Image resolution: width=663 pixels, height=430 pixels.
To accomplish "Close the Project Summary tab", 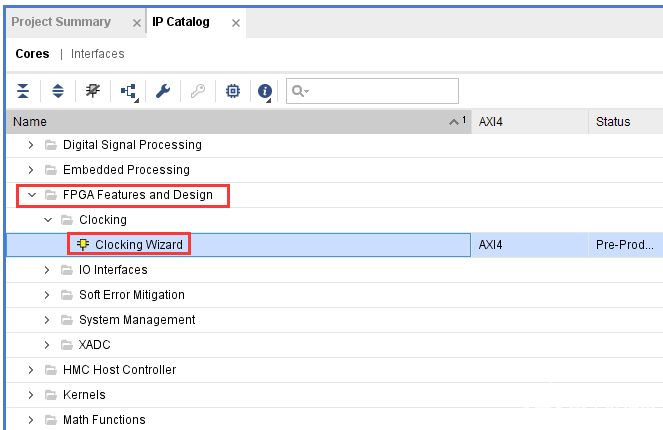I will (136, 23).
